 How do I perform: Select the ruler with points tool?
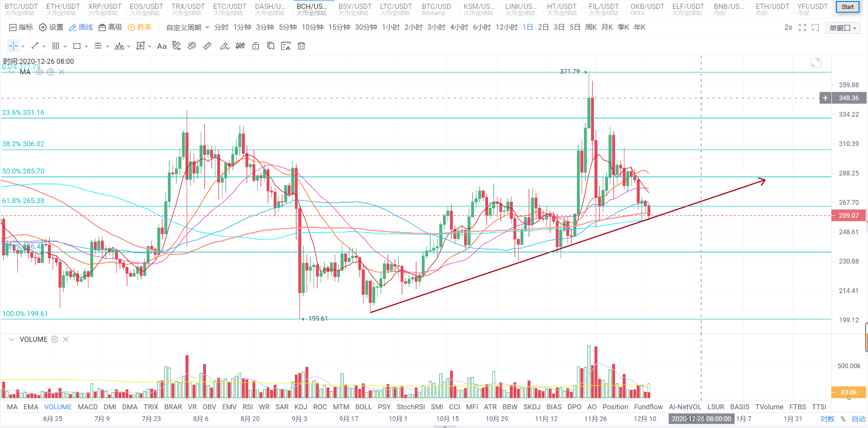click(177, 46)
